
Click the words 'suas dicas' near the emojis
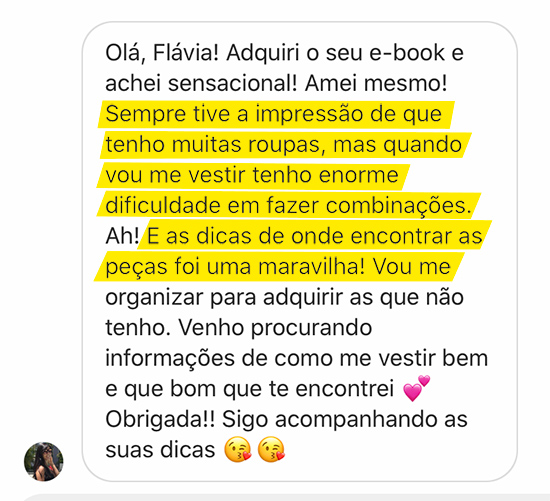click(x=160, y=450)
